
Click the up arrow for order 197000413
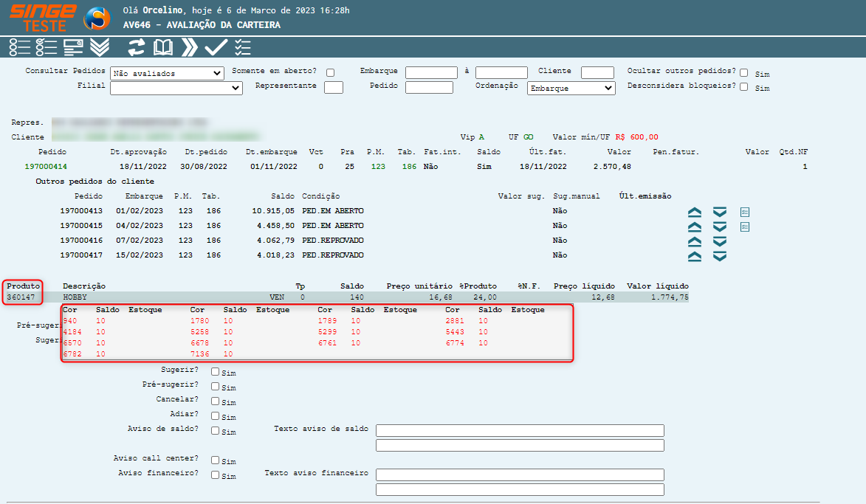tap(694, 212)
